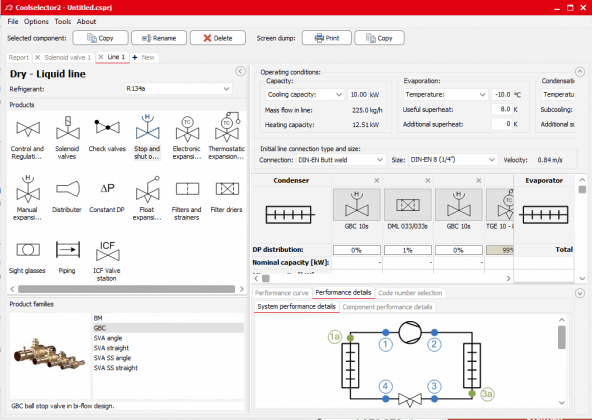592x420 pixels.
Task: Open the About menu
Action: pyautogui.click(x=86, y=22)
